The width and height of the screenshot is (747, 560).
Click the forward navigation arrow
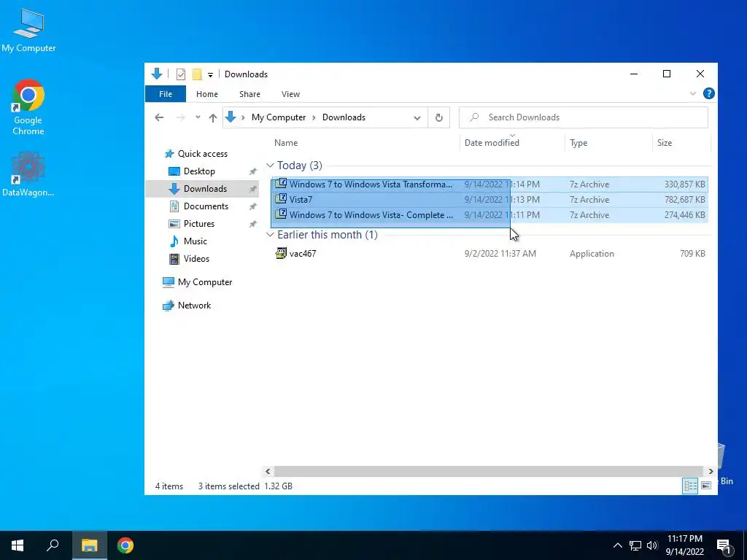[181, 117]
